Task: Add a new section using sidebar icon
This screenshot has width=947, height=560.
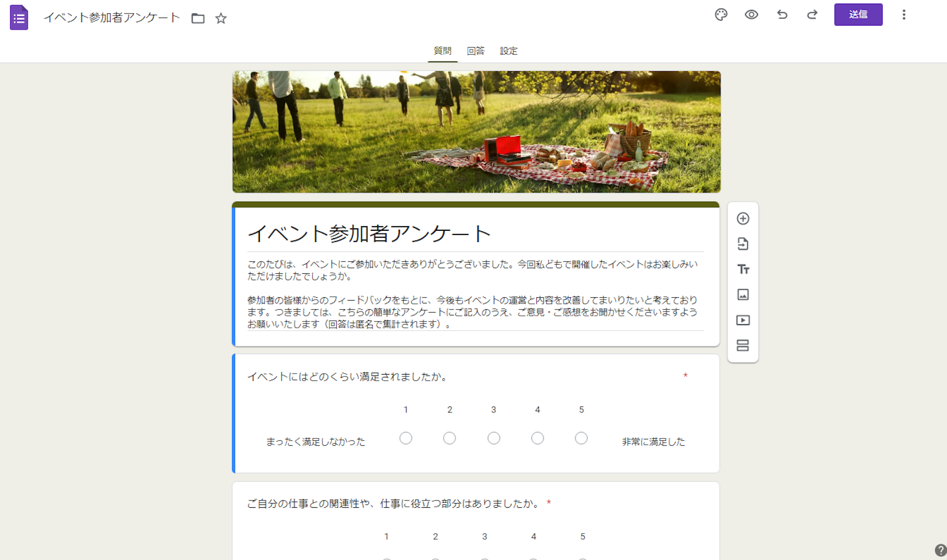Action: coord(743,345)
